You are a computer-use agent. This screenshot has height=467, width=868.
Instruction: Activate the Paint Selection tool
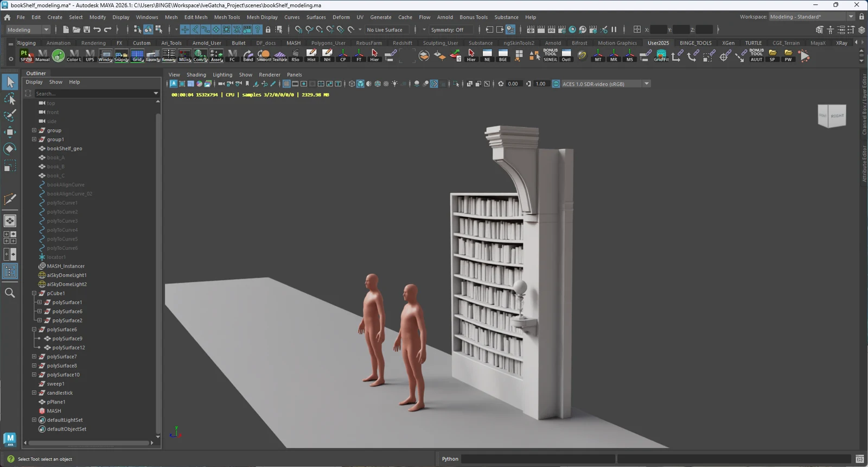pos(10,115)
